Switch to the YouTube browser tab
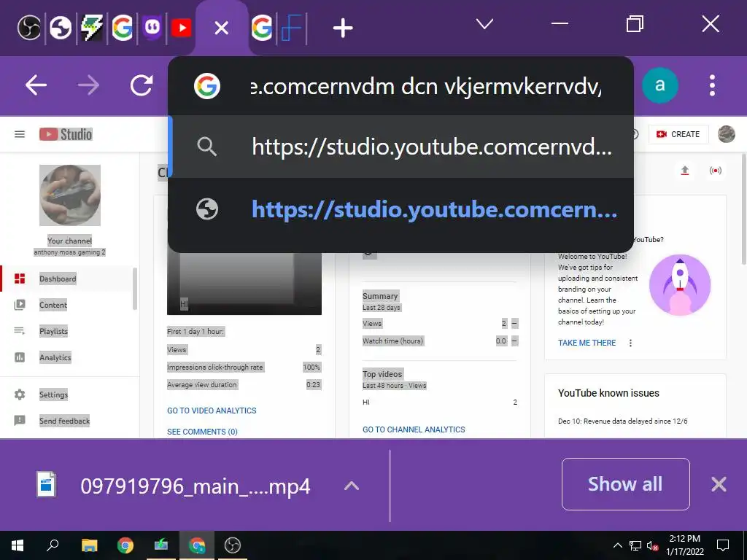Image resolution: width=747 pixels, height=560 pixels. click(182, 28)
